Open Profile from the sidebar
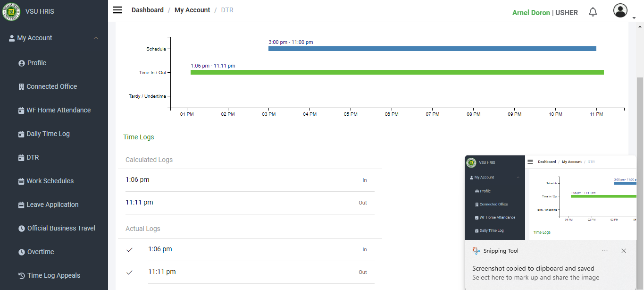The height and width of the screenshot is (290, 644). point(36,63)
